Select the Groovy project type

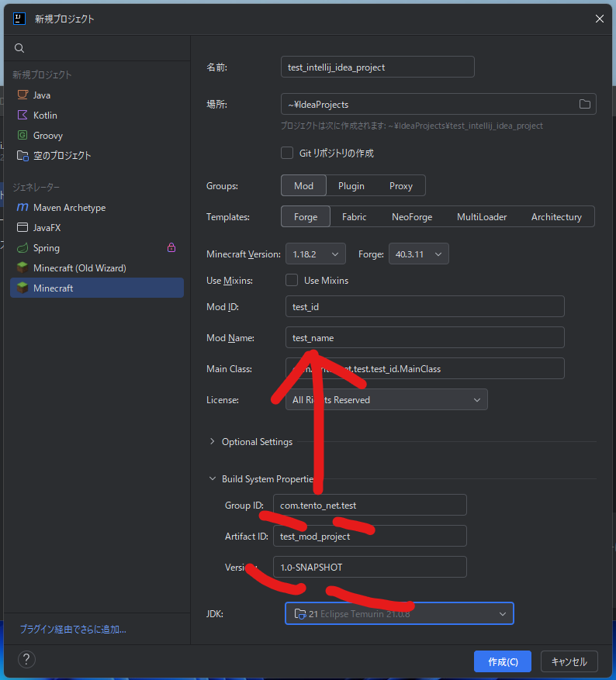point(47,135)
